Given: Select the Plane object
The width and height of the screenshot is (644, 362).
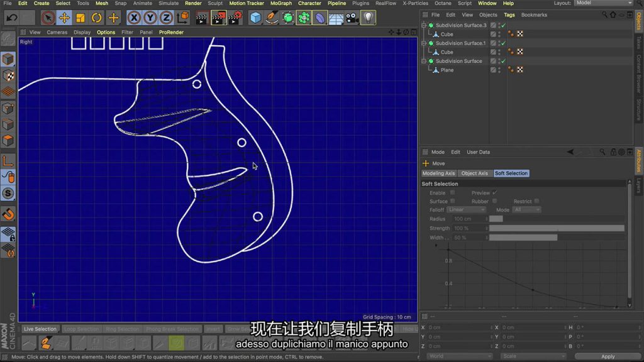Looking at the screenshot, I should [447, 70].
